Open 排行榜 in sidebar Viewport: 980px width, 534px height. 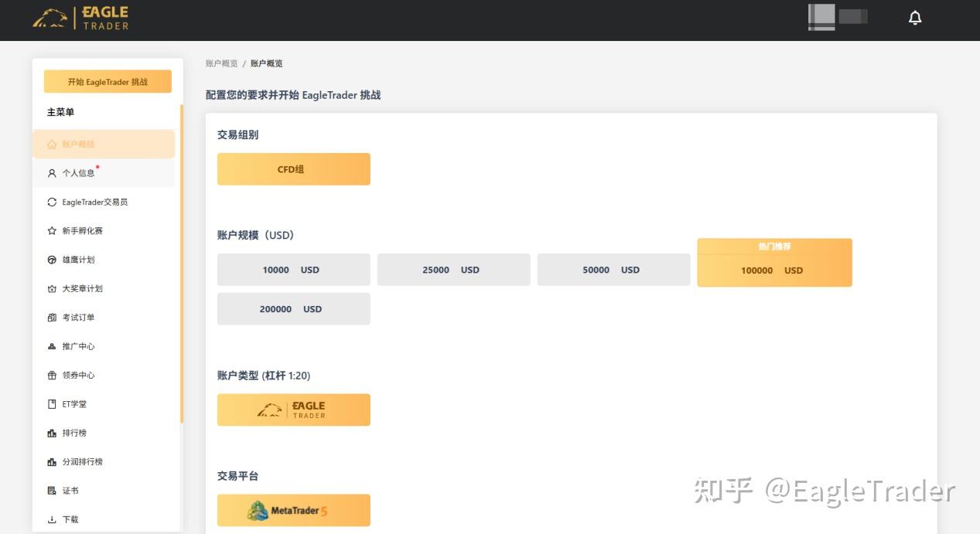pyautogui.click(x=104, y=433)
